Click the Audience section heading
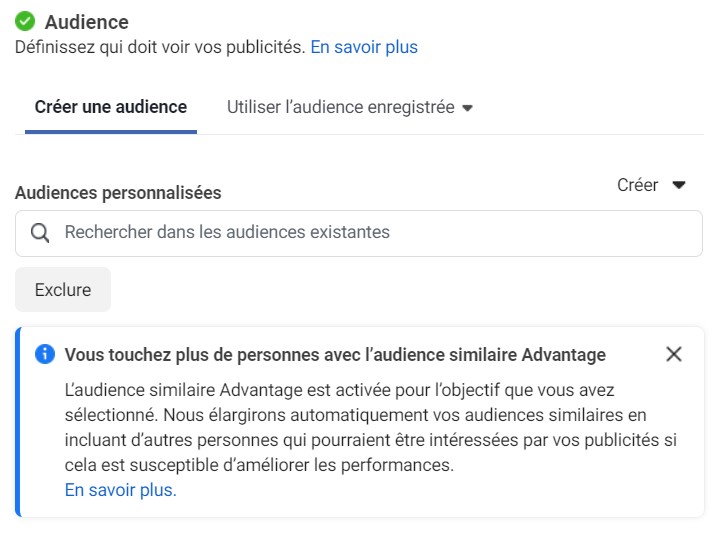This screenshot has height=537, width=722. (87, 22)
